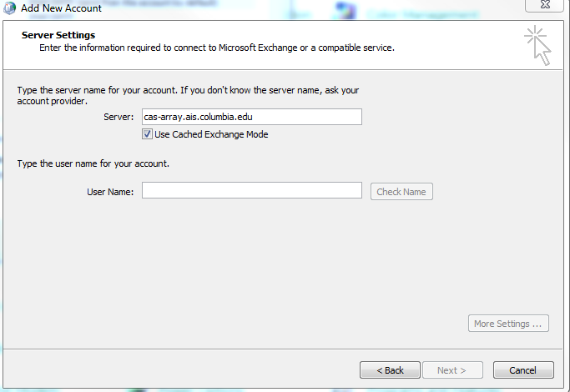Screen dimensions: 570x392
Task: Toggle Use Cached Exchange Mode checkbox
Action: pos(147,134)
